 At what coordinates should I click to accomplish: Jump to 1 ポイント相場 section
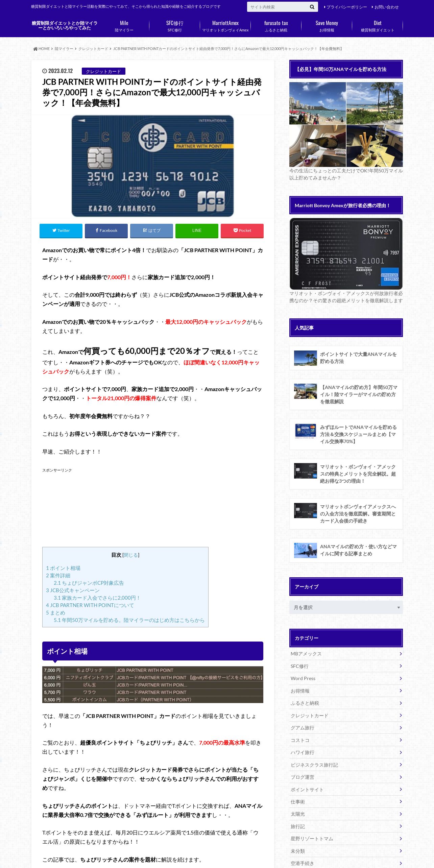pos(63,568)
